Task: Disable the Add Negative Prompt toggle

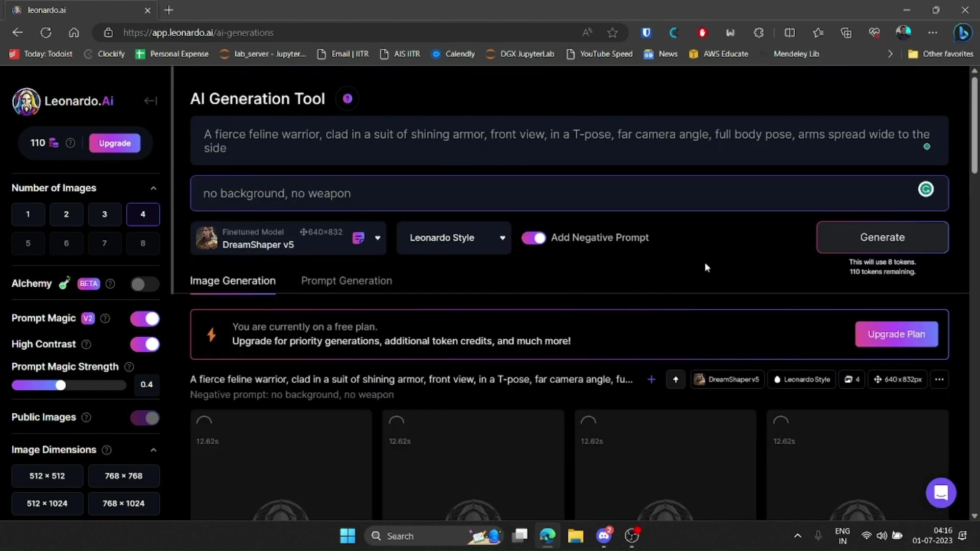Action: tap(533, 238)
